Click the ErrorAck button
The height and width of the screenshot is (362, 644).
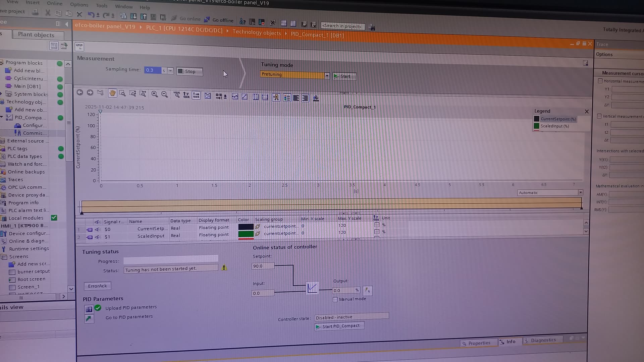pyautogui.click(x=97, y=286)
